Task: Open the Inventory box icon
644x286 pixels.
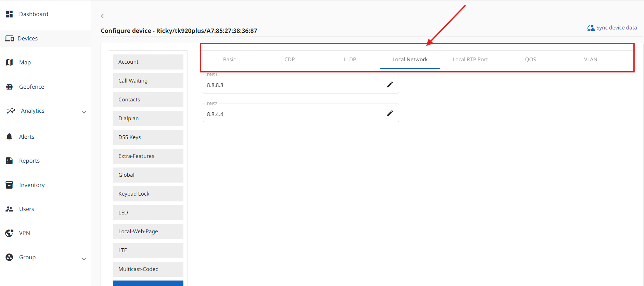Action: tap(9, 185)
